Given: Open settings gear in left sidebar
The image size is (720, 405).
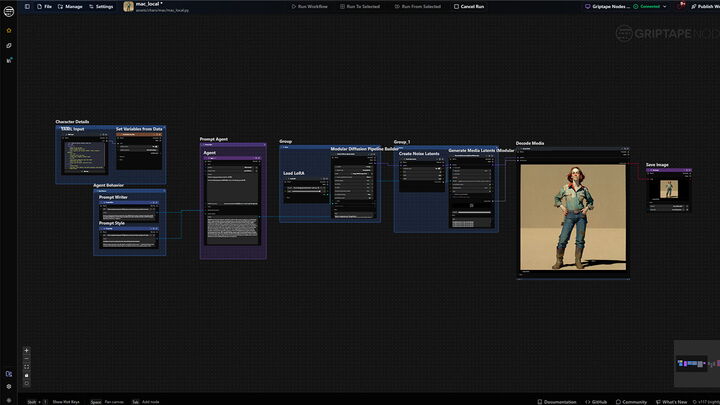Looking at the screenshot, I should [9, 387].
